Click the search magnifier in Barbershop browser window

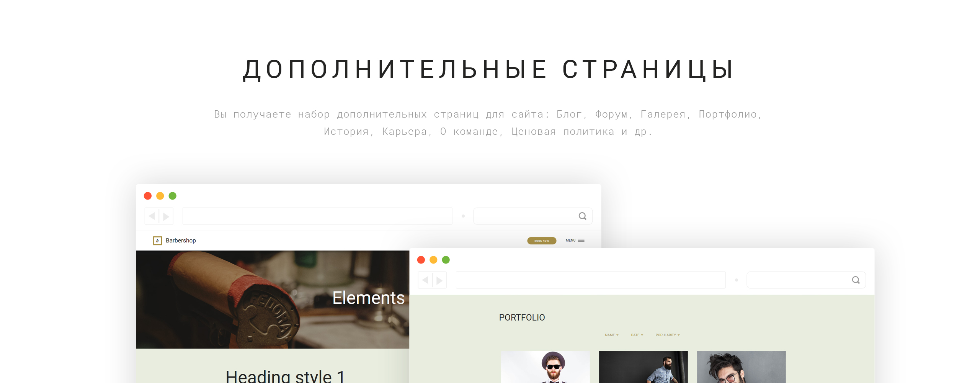(x=582, y=216)
